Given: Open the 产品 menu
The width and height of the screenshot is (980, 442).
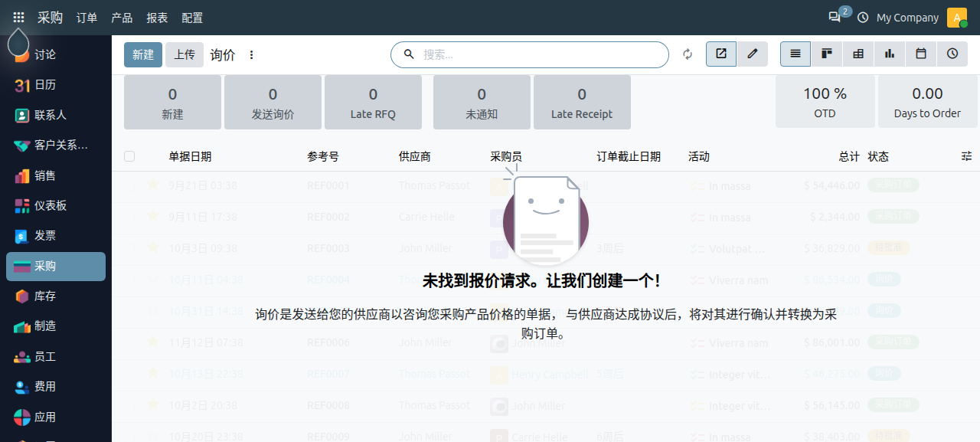Looking at the screenshot, I should (122, 18).
